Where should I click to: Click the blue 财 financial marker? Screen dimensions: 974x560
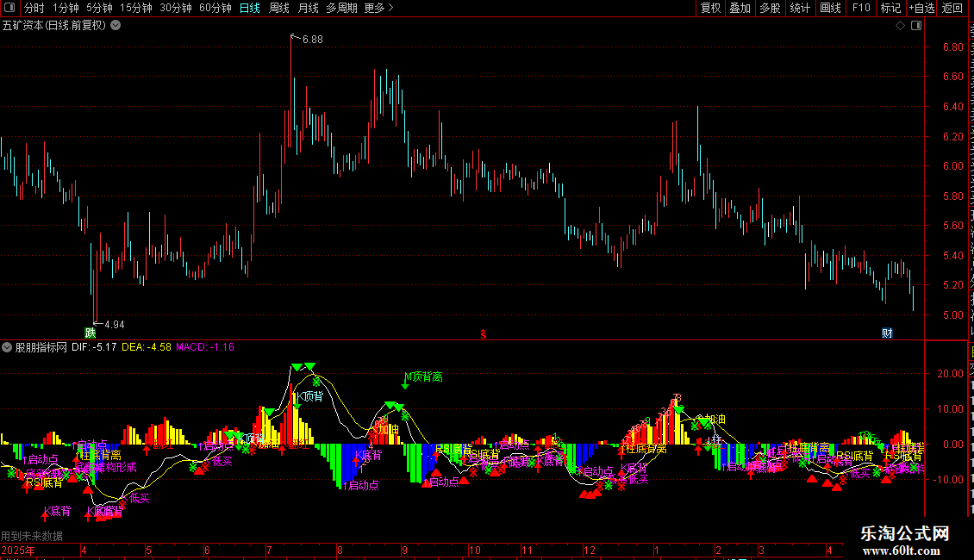[x=887, y=333]
